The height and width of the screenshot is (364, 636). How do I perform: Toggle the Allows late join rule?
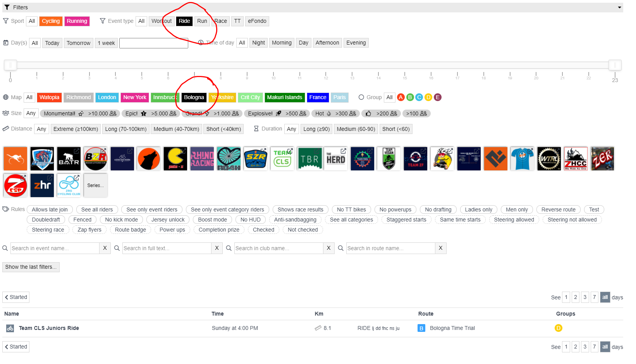click(x=50, y=209)
